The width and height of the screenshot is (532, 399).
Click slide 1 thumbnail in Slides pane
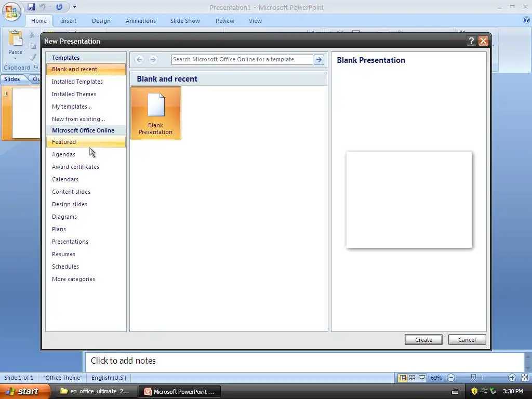[x=26, y=113]
